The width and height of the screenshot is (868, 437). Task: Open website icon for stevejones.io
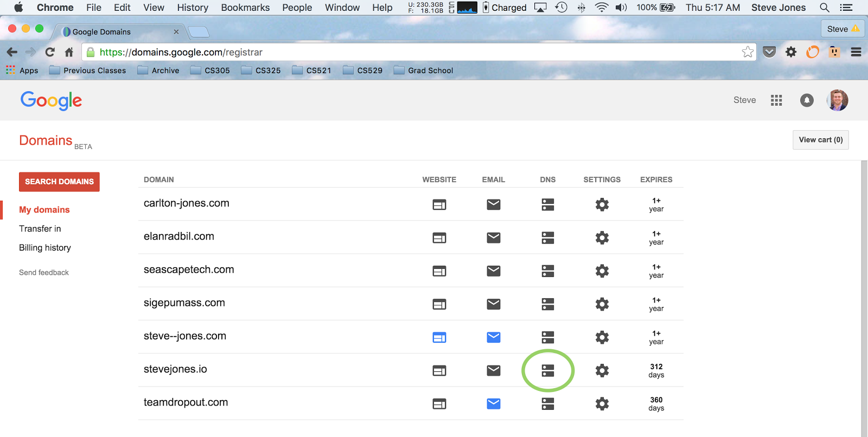(439, 370)
